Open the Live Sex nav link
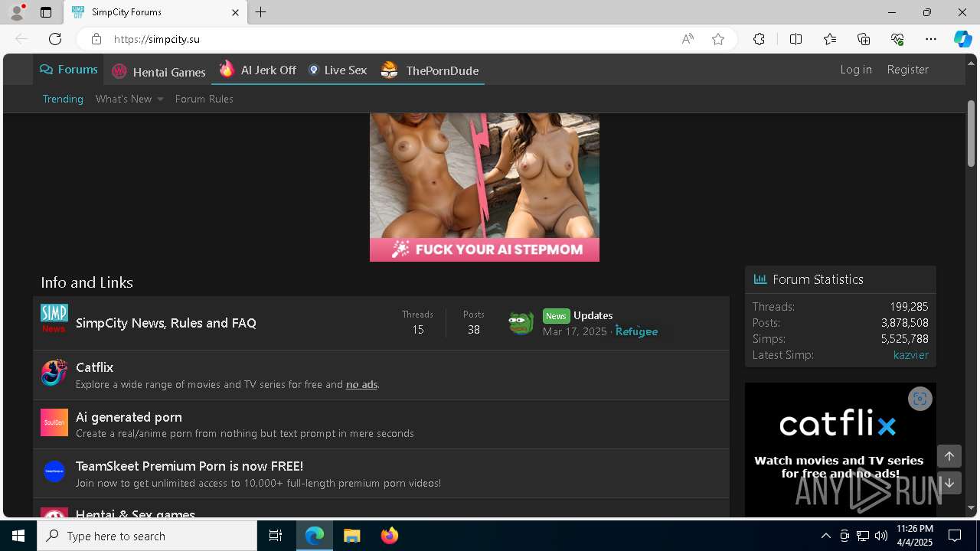Screen dimensions: 980x551 [x=338, y=70]
